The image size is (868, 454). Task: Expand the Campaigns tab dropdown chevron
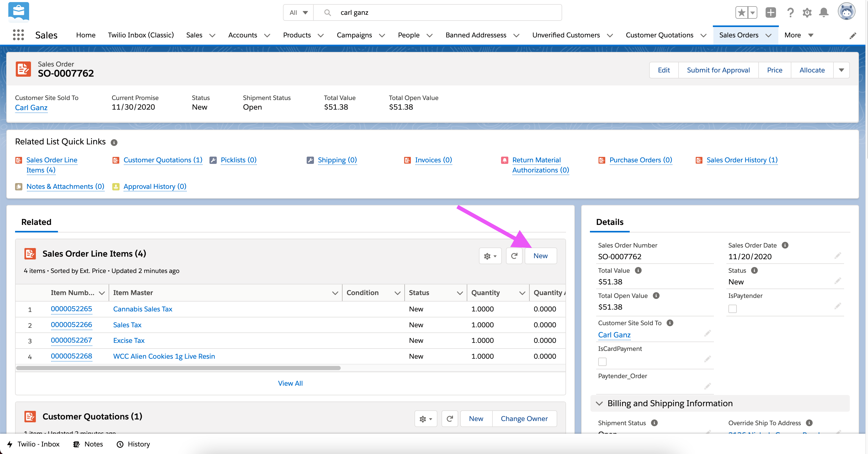point(382,35)
